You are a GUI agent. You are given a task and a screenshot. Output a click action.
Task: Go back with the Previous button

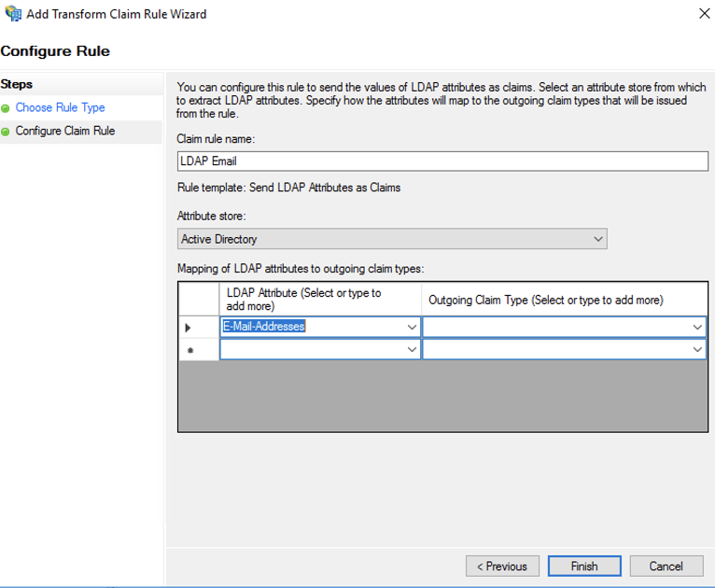502,567
